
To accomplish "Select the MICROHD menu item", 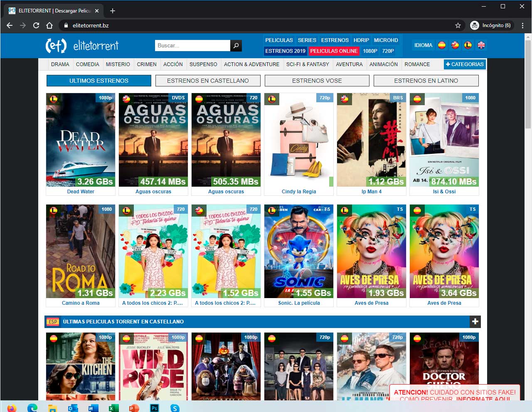I will coord(386,40).
